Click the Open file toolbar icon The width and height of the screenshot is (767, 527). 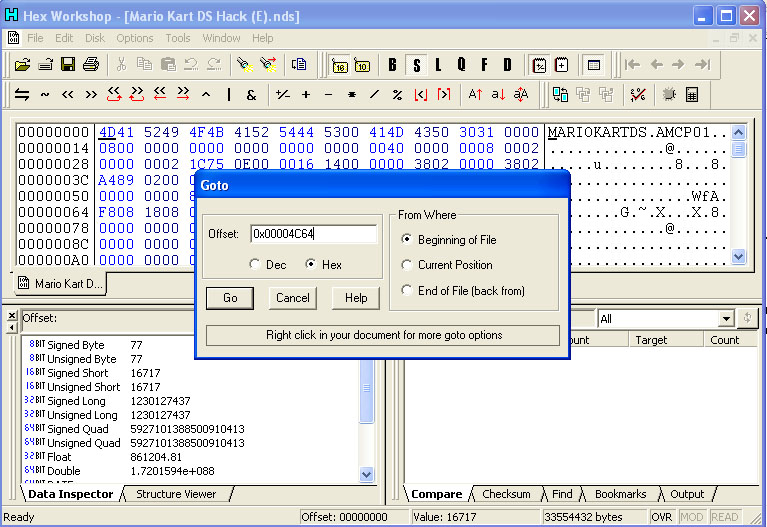click(22, 65)
